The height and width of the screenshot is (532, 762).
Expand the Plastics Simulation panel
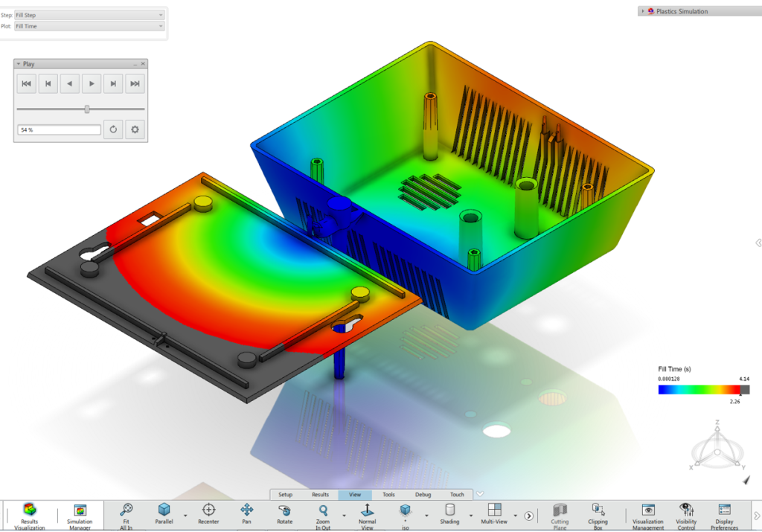coord(642,11)
